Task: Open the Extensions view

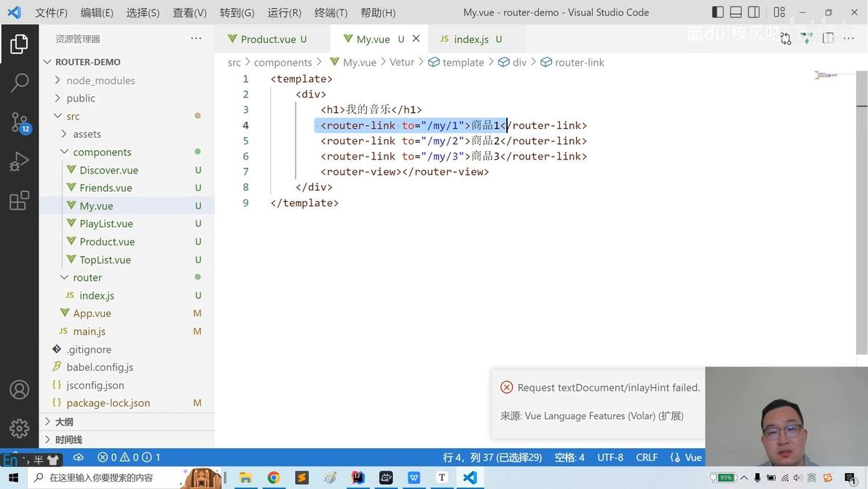Action: [x=20, y=200]
